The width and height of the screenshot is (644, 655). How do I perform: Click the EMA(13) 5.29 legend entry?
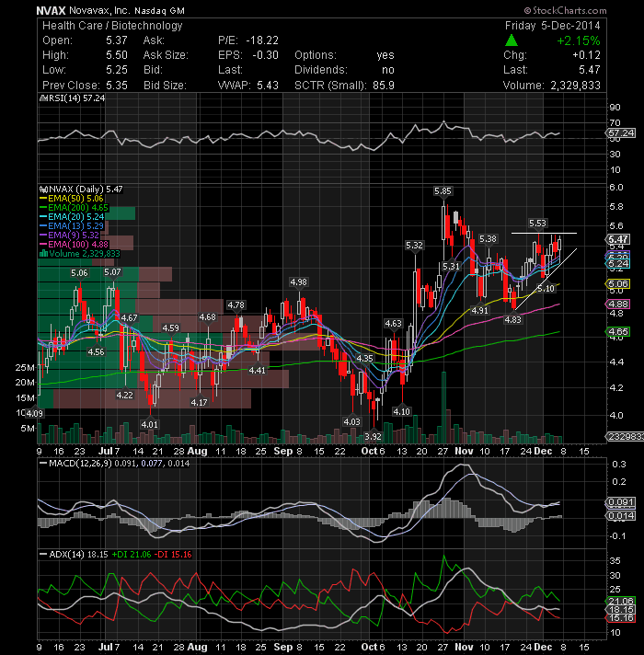pos(72,225)
